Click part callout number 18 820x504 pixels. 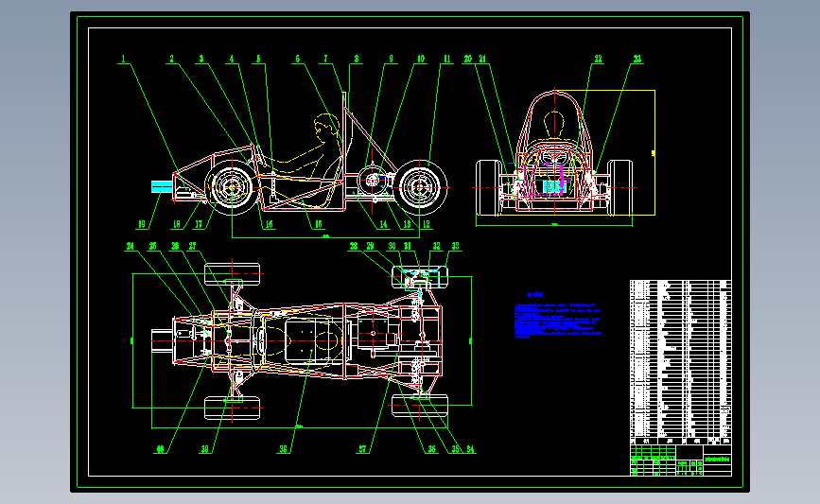click(176, 224)
